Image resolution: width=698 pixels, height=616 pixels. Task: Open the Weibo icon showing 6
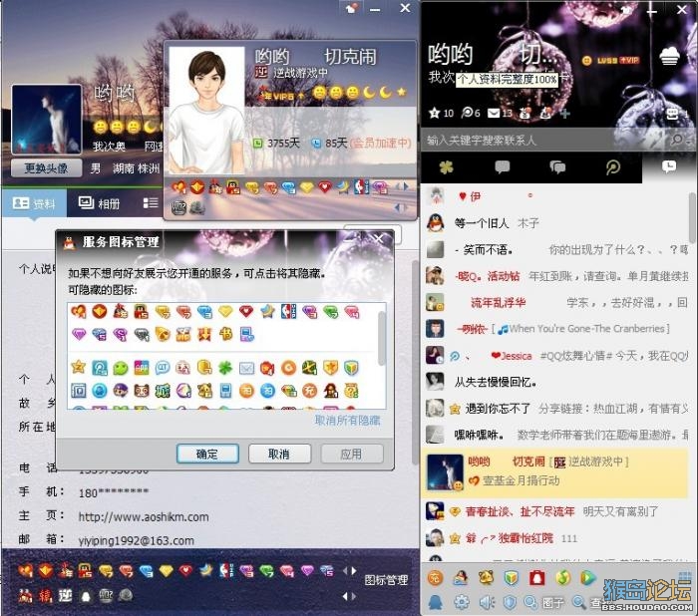[471, 113]
